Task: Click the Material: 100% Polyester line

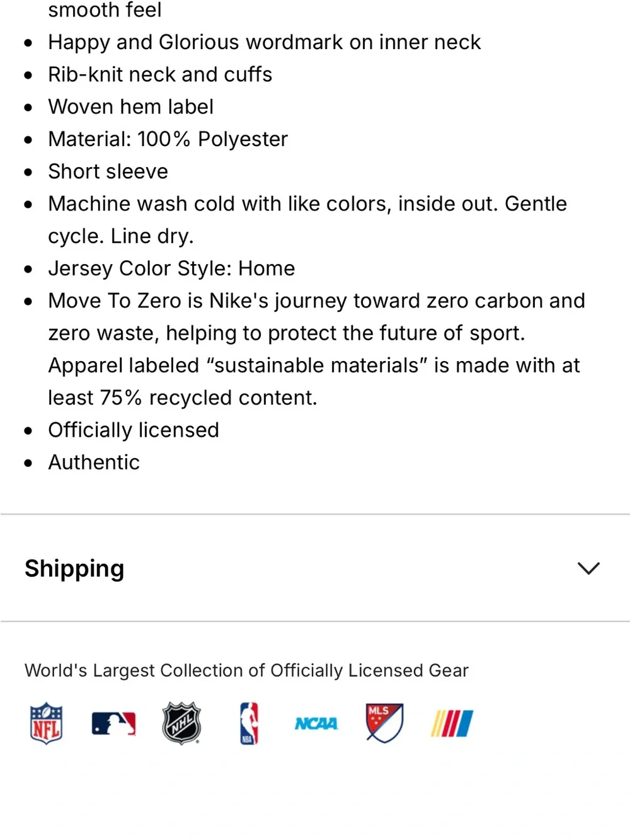Action: tap(168, 139)
